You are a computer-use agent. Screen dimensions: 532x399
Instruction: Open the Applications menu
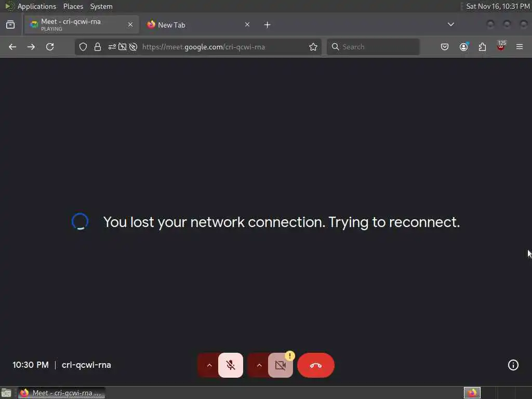[37, 6]
